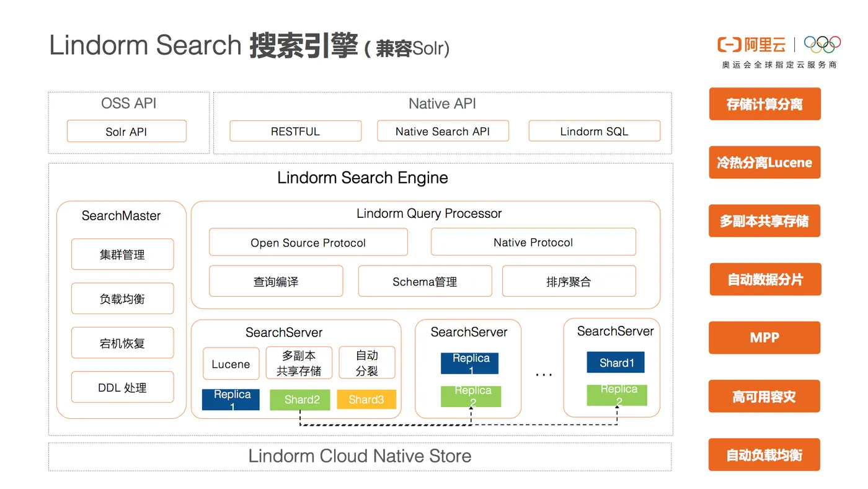The image size is (868, 489).
Task: Click the RESTFUL box
Action: coord(295,131)
